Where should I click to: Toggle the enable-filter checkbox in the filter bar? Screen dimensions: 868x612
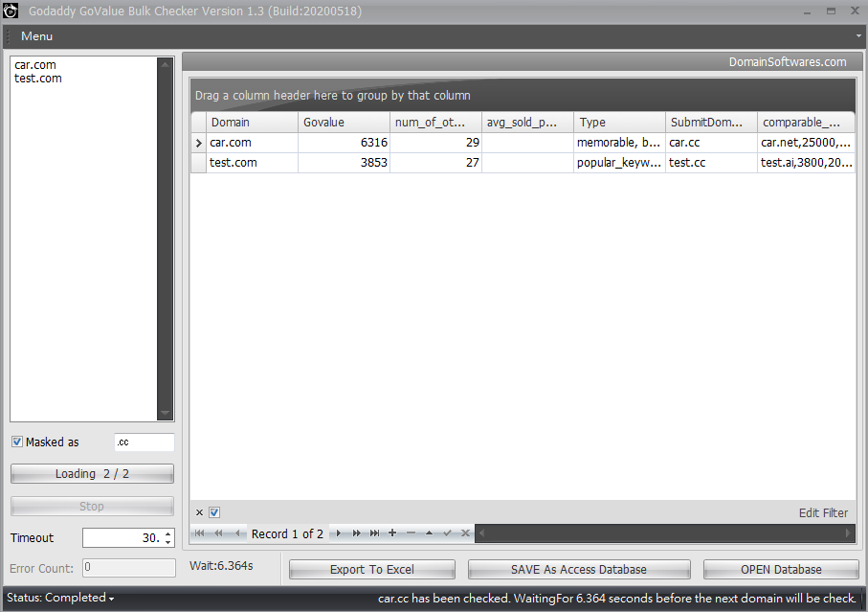(214, 512)
